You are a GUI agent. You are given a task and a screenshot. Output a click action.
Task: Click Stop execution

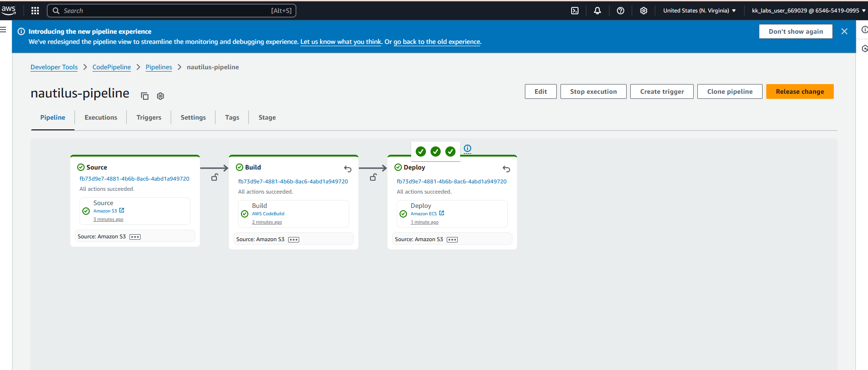(593, 91)
